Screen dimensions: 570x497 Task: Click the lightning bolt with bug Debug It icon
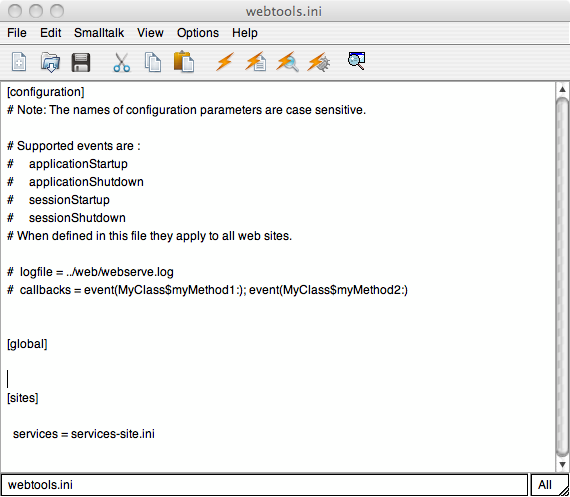[x=318, y=62]
